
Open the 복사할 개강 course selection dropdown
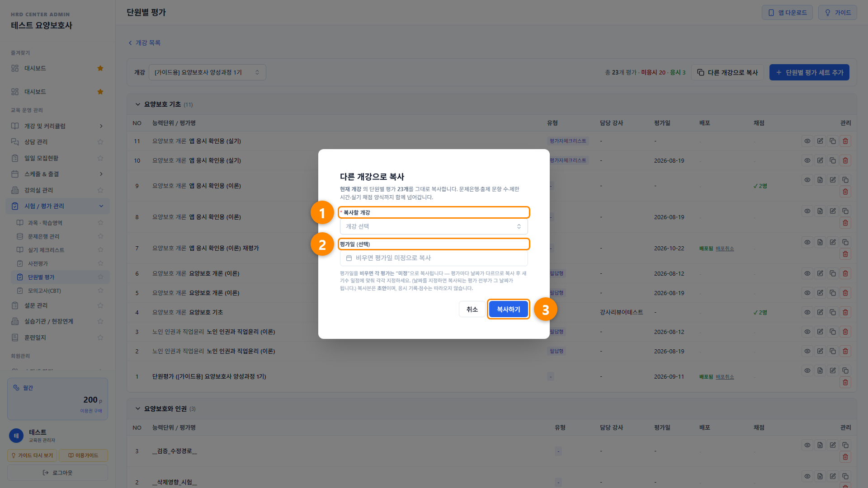434,226
